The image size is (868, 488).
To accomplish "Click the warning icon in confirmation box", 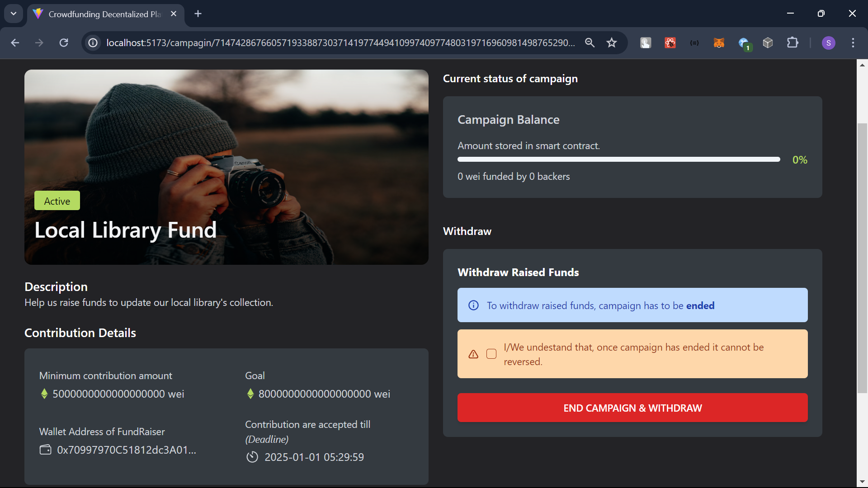I will pos(473,354).
